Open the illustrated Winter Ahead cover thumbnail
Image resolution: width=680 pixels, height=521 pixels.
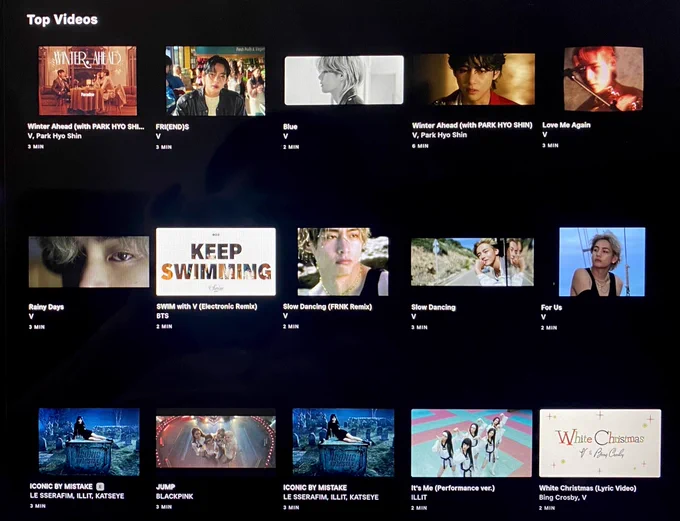point(88,81)
